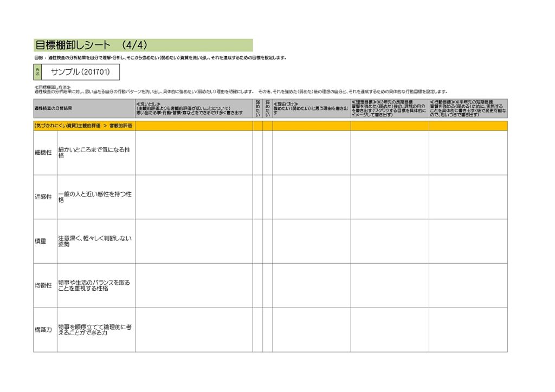Click the 弱めたい check cell for 細緻性
The height and width of the screenshot is (392, 555).
pos(268,153)
